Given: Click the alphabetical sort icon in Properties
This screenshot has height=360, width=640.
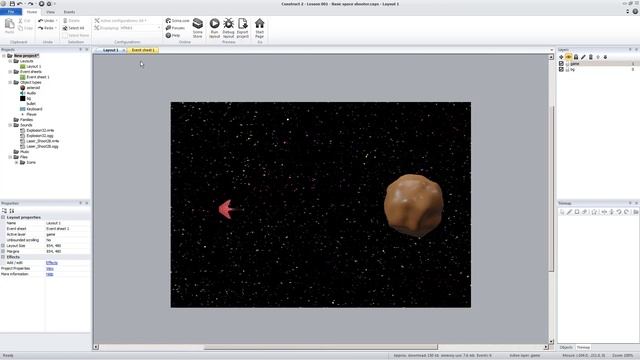Looking at the screenshot, I should 12,211.
